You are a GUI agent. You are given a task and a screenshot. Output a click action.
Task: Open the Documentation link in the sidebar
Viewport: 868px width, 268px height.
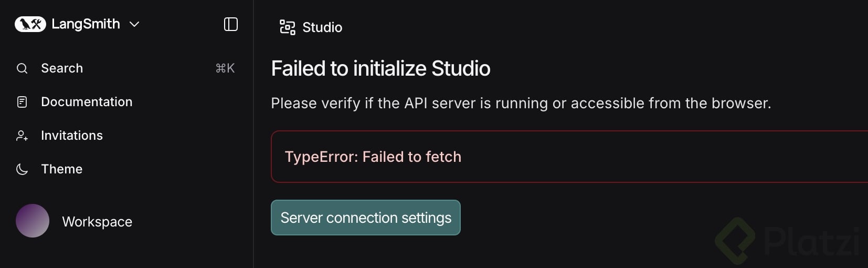87,102
